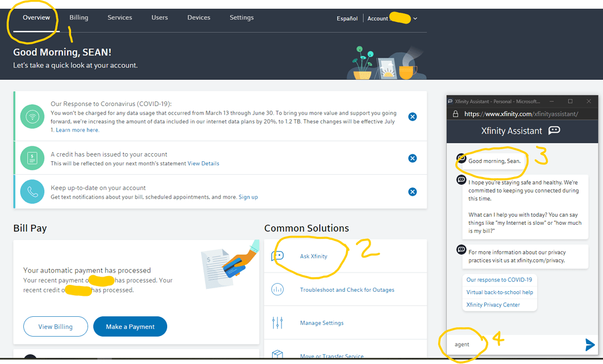Click the Ask Xfinity chat bubble icon
The width and height of the screenshot is (603, 364).
[277, 256]
